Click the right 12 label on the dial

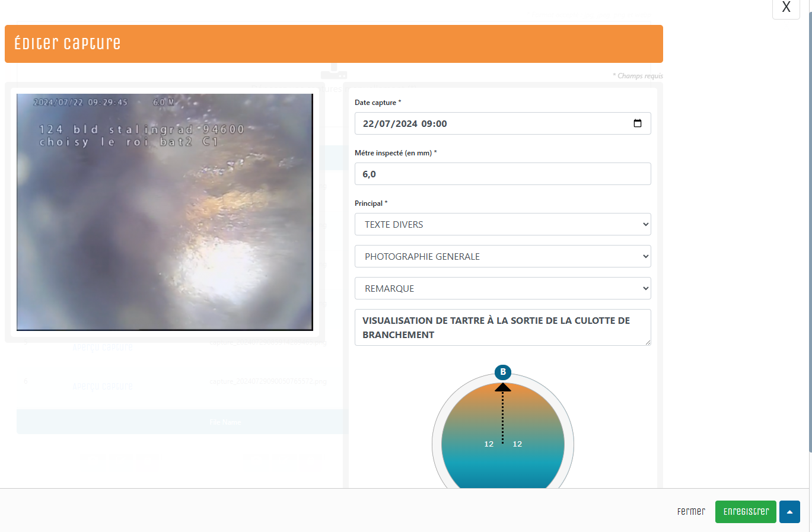[x=517, y=444]
